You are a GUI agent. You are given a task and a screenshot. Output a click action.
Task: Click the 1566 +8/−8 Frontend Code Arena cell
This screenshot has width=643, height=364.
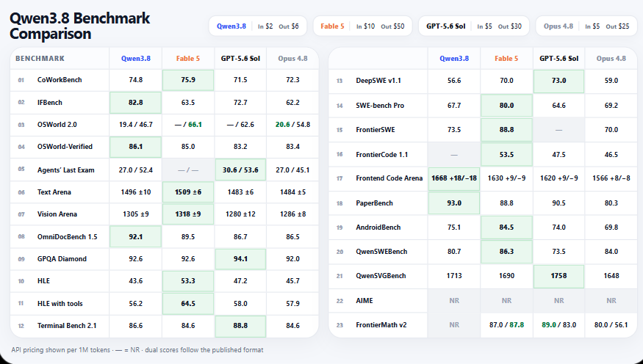(x=611, y=178)
